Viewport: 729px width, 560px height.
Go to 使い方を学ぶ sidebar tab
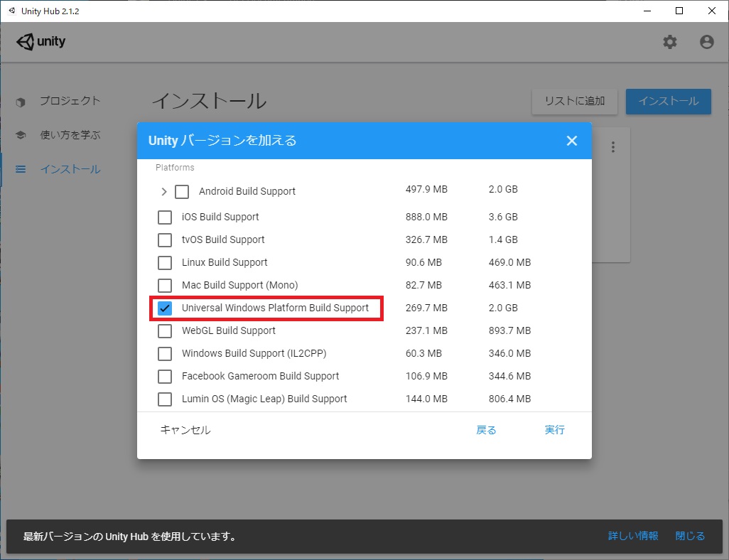click(70, 135)
